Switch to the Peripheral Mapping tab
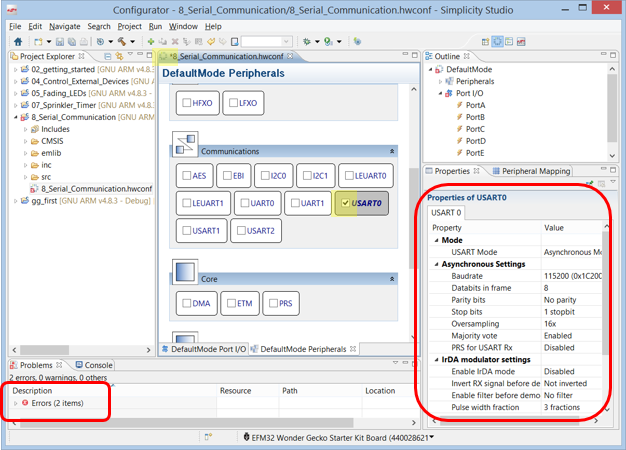This screenshot has width=626, height=450. (x=532, y=171)
